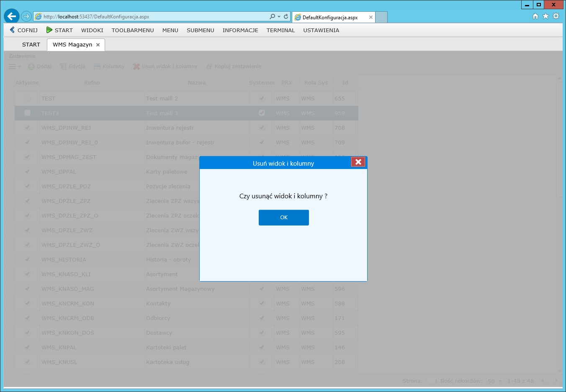The height and width of the screenshot is (392, 566).
Task: Open favorites star icon
Action: [x=545, y=16]
